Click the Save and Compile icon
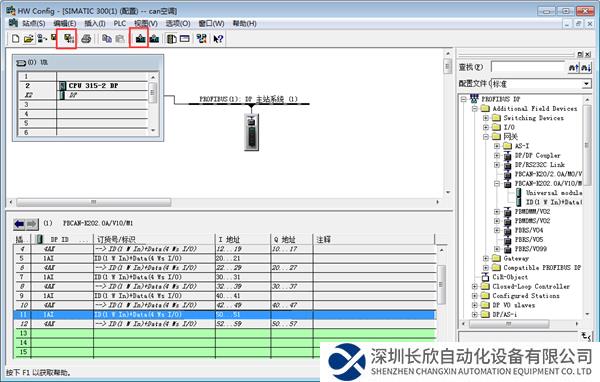 pos(68,39)
